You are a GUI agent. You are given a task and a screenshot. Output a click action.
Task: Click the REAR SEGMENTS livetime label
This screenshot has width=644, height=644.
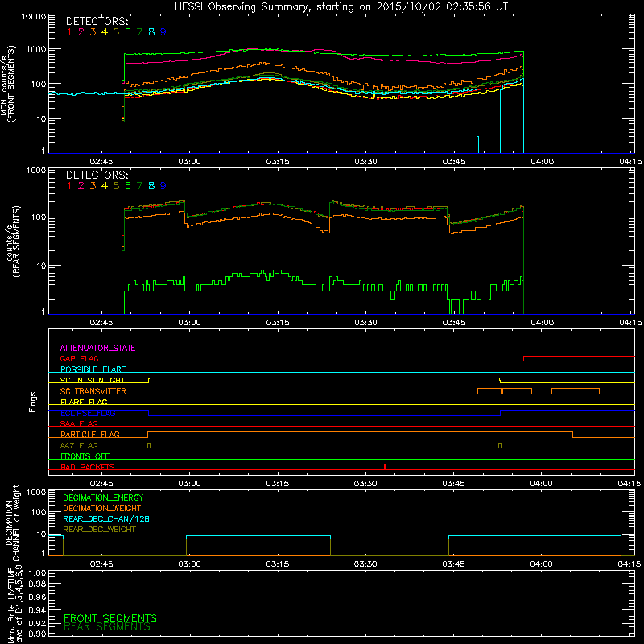coord(107,627)
